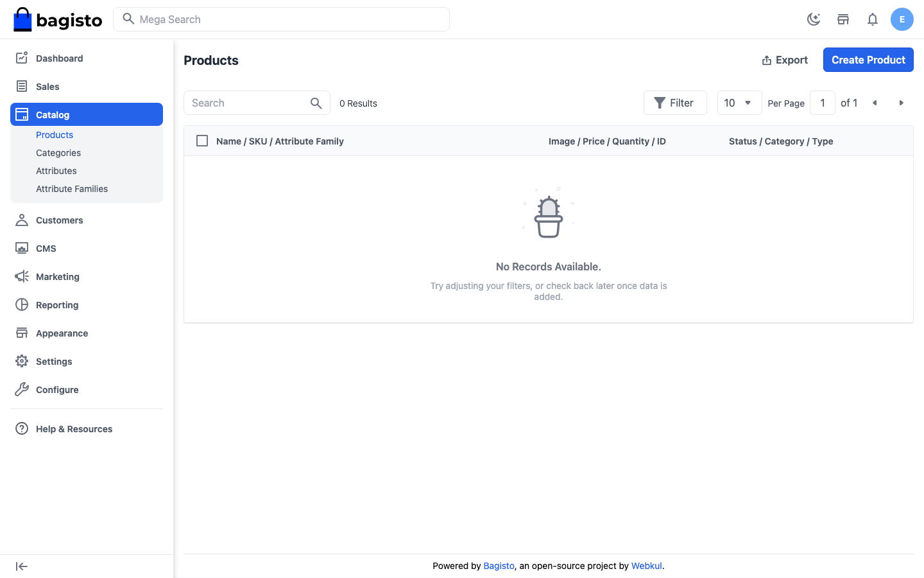Click the Configure wrench icon

coord(22,389)
